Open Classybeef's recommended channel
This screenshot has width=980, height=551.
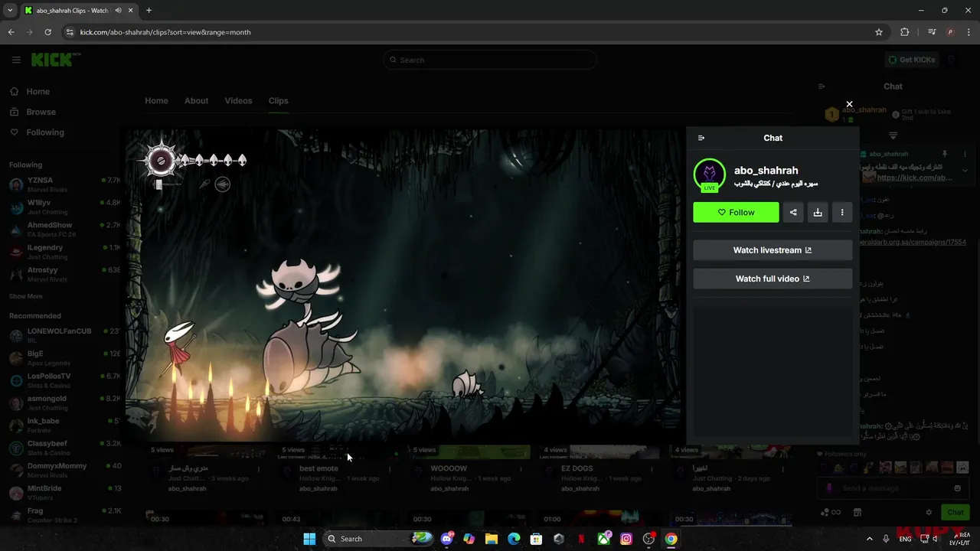click(x=64, y=448)
